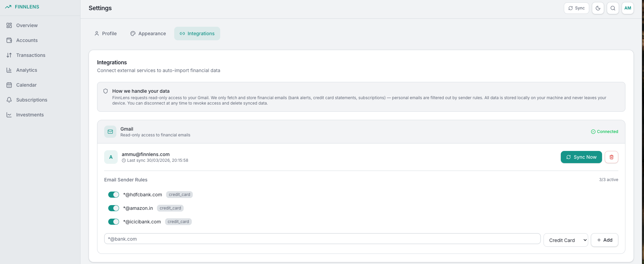This screenshot has width=644, height=264.
Task: Turn off the *@icicibank.com rule
Action: 114,222
